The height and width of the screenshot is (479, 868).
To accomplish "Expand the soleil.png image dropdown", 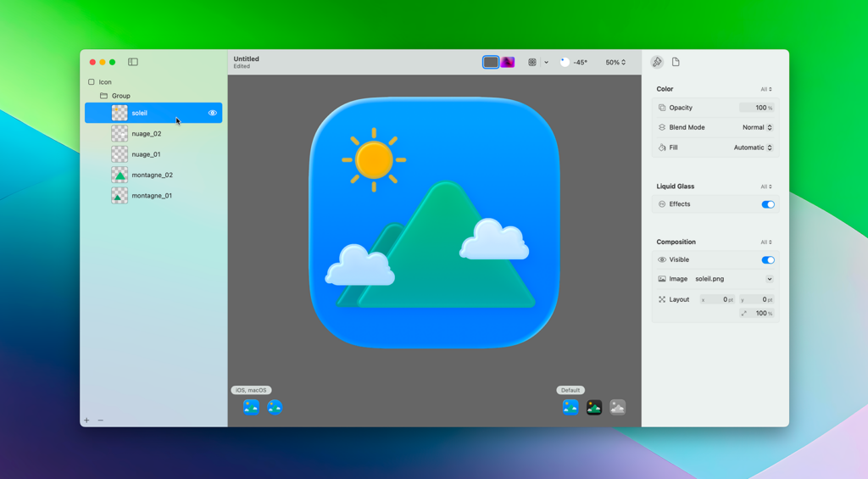I will [x=769, y=279].
